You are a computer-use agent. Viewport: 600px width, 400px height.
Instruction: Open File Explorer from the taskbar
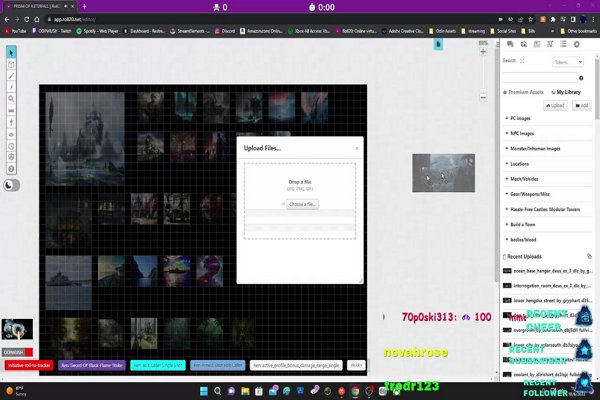click(245, 391)
